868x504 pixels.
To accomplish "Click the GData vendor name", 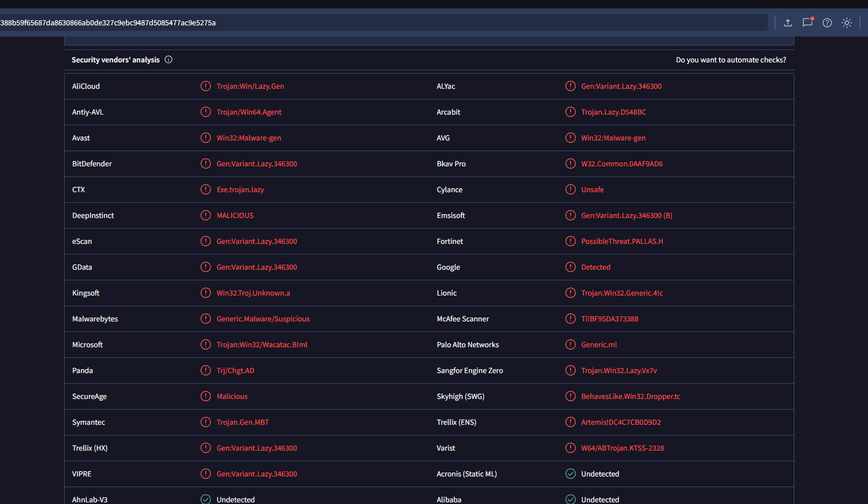I will 82,267.
